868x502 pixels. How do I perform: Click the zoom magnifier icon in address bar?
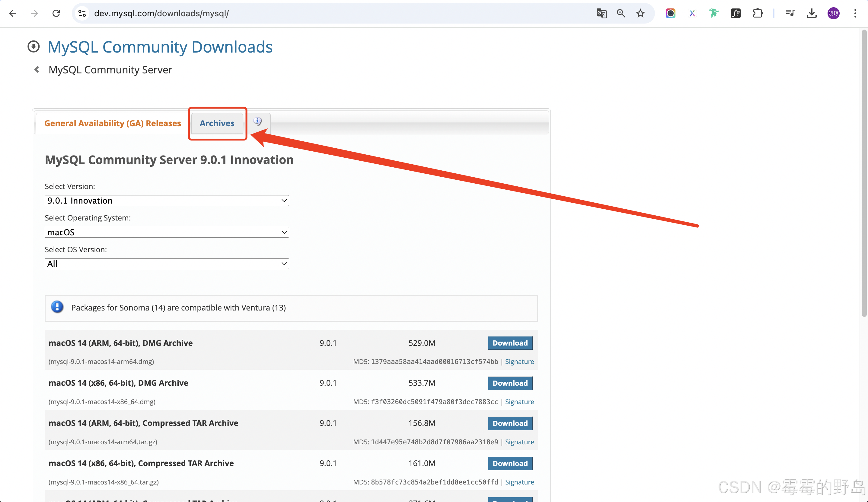click(x=621, y=14)
